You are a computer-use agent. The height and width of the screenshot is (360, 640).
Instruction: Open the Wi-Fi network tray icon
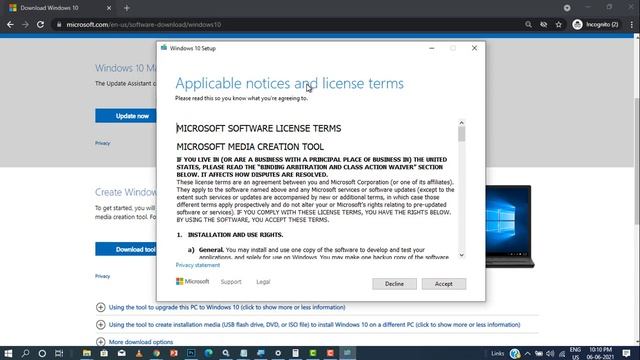pyautogui.click(x=562, y=353)
